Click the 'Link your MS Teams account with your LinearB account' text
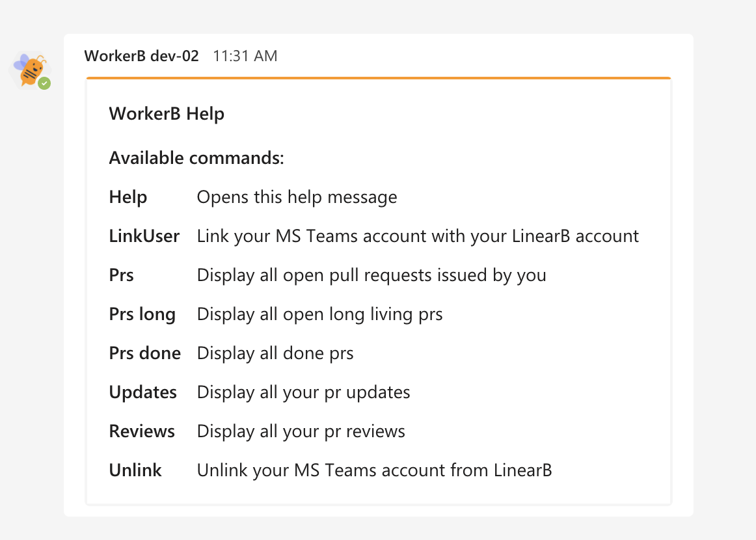The height and width of the screenshot is (540, 756). coord(418,236)
